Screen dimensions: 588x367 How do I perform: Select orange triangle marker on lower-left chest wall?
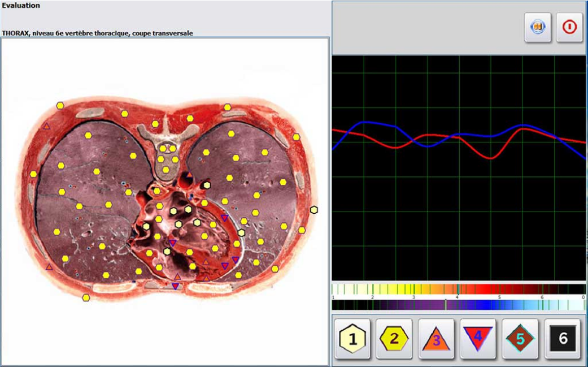tap(49, 266)
